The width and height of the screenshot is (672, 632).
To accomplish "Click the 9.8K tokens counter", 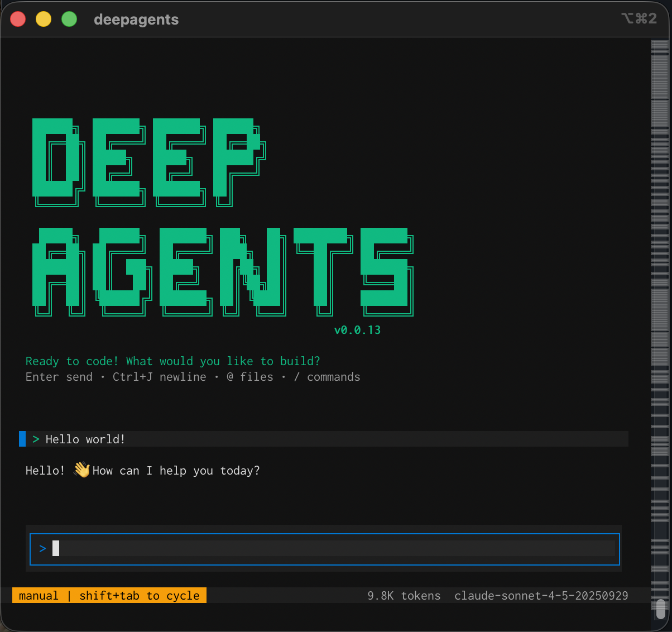I will point(403,595).
